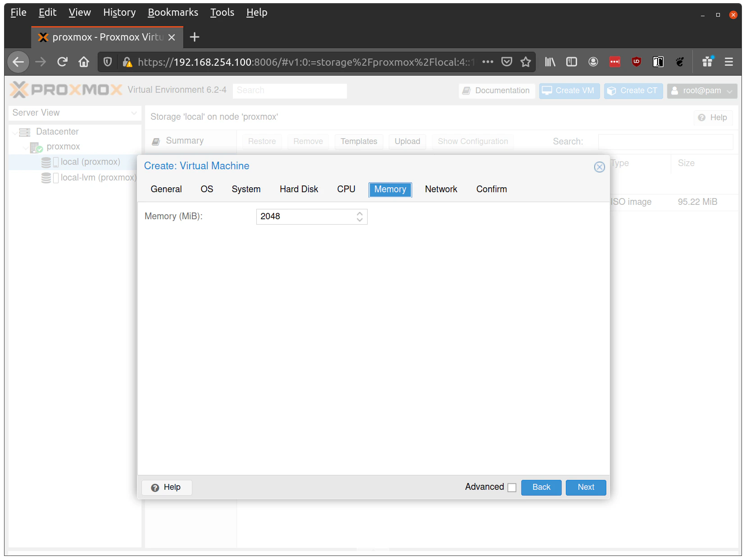Click the Proxmox top Search field
Image resolution: width=746 pixels, height=560 pixels.
(x=290, y=90)
